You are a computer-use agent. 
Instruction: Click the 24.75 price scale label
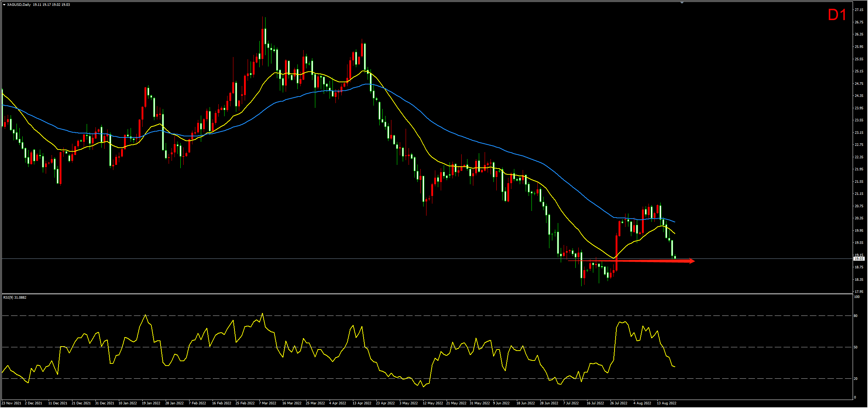point(858,84)
